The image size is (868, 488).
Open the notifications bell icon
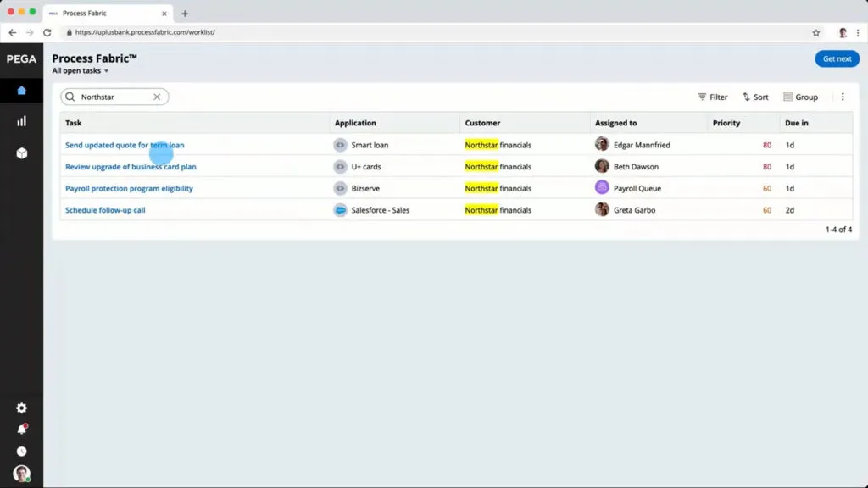pyautogui.click(x=21, y=430)
